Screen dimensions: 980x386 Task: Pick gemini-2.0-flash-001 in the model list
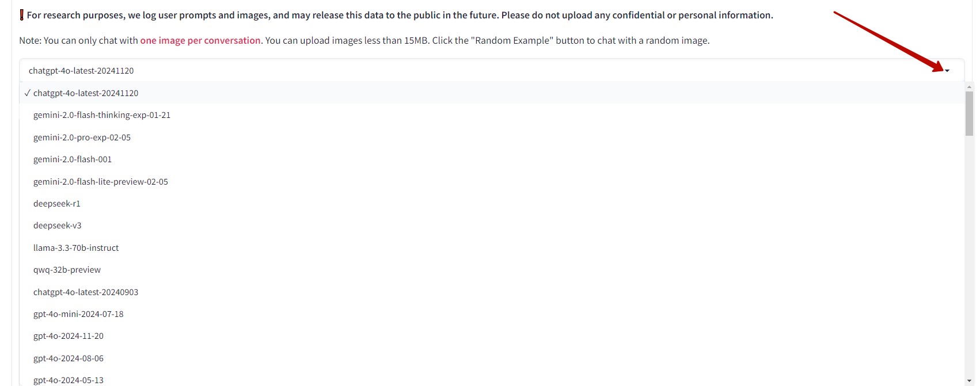pyautogui.click(x=73, y=159)
